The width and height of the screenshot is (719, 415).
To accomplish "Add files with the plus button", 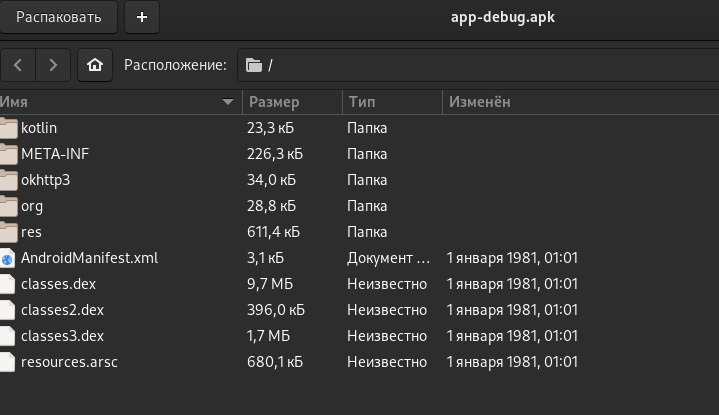I will click(142, 17).
